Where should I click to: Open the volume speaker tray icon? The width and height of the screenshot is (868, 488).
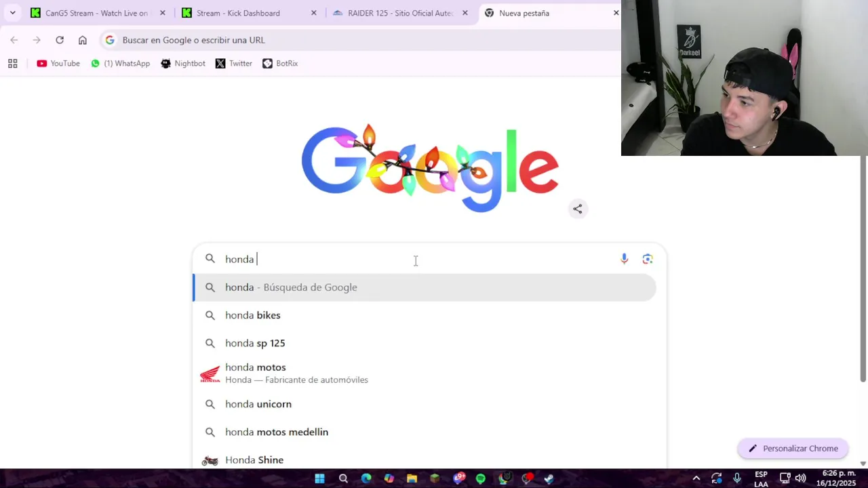pos(800,479)
